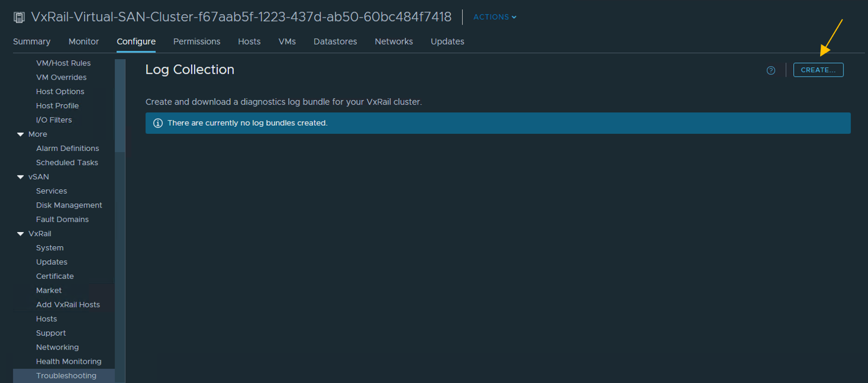The height and width of the screenshot is (383, 868).
Task: Open Alarm Definitions in the sidebar
Action: (68, 148)
